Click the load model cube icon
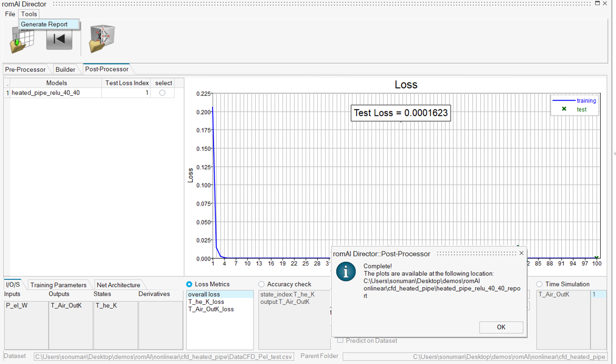Image resolution: width=616 pixels, height=364 pixels. 102,39
